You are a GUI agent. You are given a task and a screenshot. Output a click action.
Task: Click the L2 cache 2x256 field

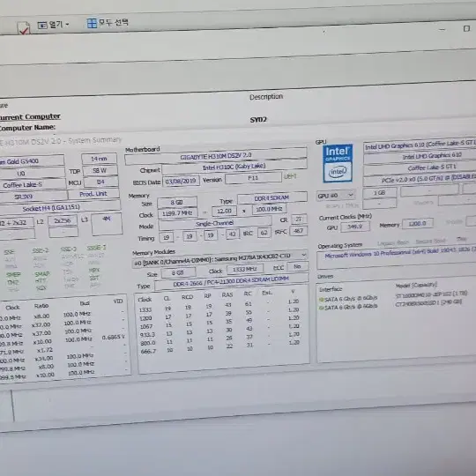(x=63, y=221)
